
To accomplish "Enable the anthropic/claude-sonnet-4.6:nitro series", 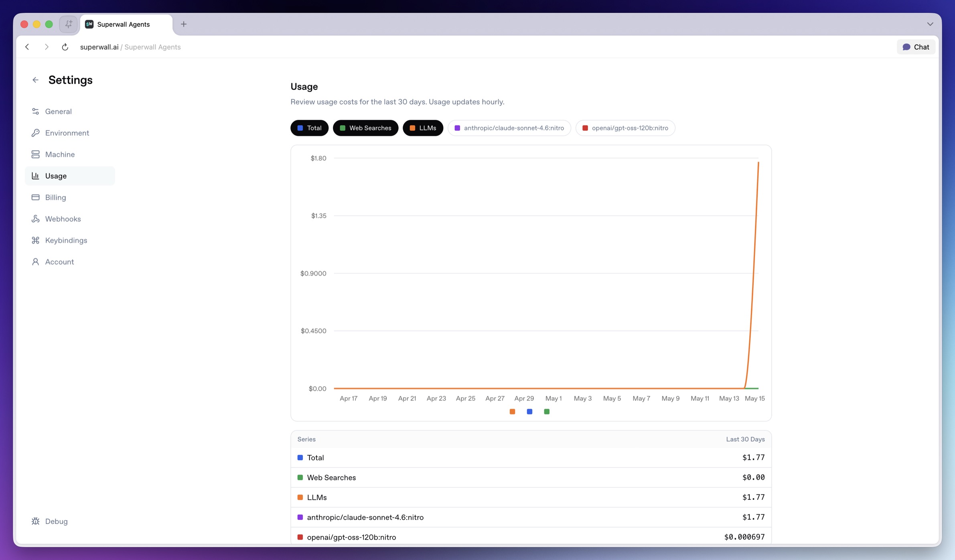I will pos(509,128).
